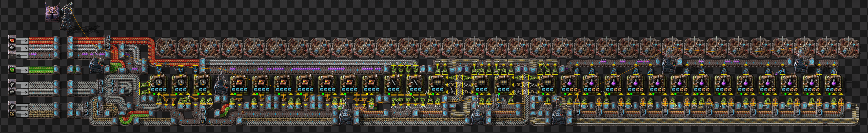Select the first purple science pack assembler

[569, 85]
